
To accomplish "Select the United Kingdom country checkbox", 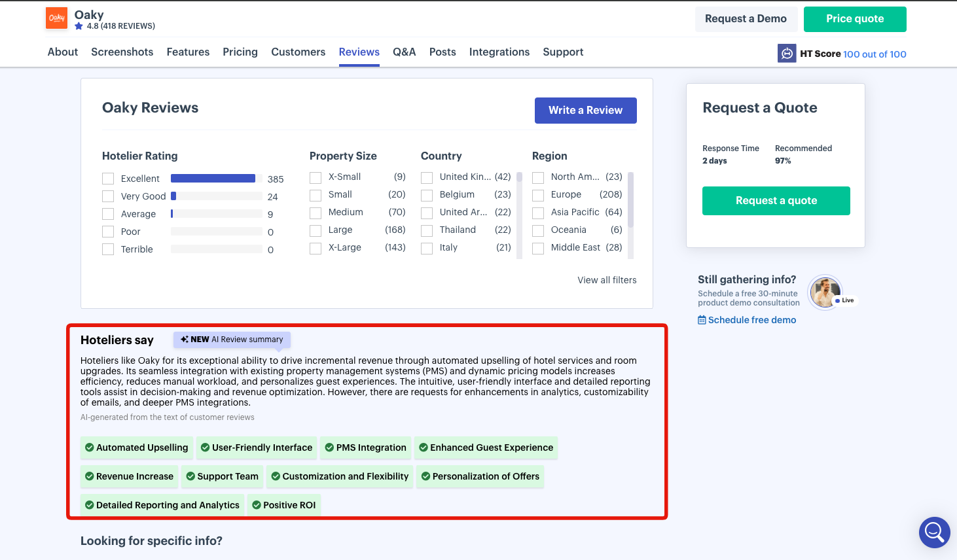I will tap(427, 177).
